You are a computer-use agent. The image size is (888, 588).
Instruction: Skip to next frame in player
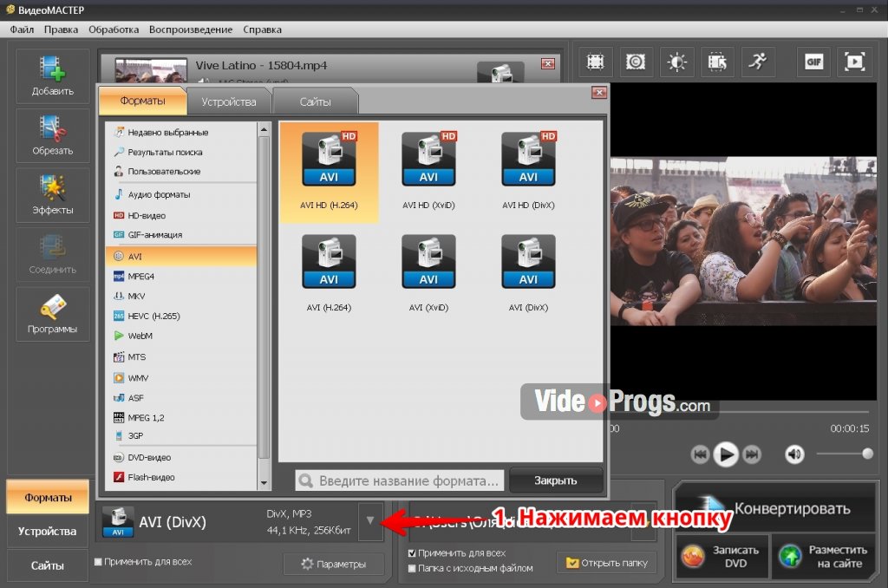coord(752,454)
